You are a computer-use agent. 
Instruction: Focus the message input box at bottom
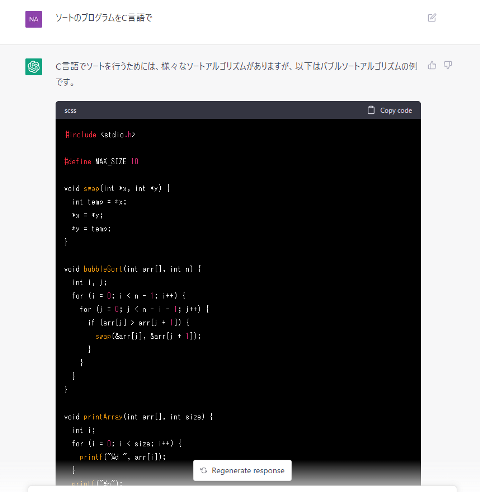pyautogui.click(x=242, y=489)
